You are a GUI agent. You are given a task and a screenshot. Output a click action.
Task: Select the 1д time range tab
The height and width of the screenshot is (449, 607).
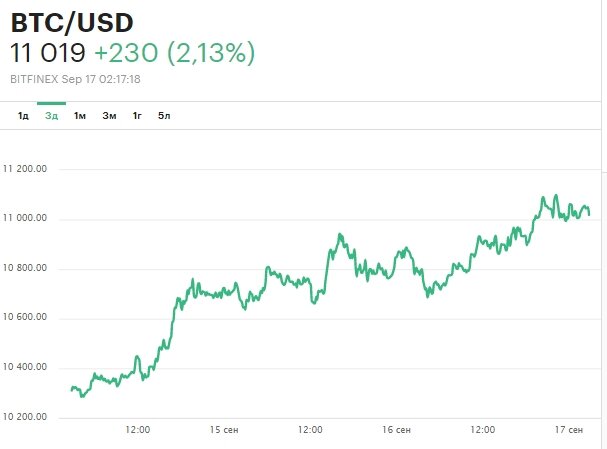coord(23,116)
